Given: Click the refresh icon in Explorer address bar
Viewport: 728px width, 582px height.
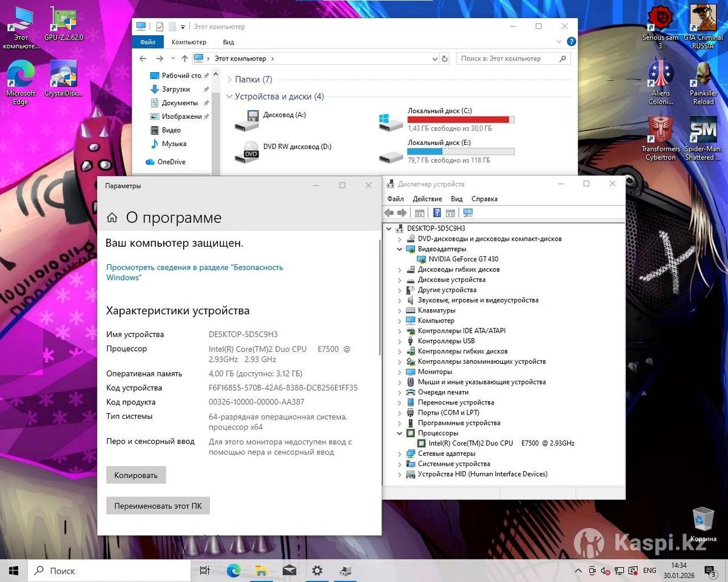Looking at the screenshot, I should pos(445,59).
